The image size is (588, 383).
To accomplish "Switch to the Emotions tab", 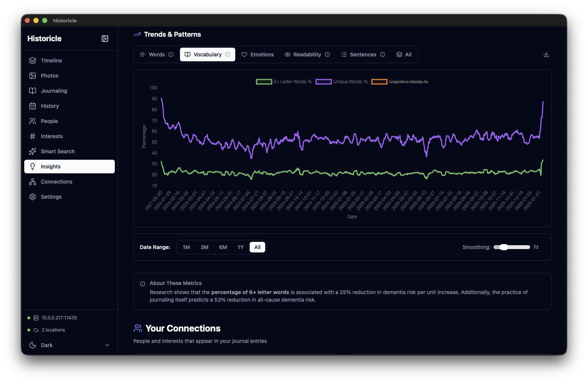I will (x=258, y=54).
